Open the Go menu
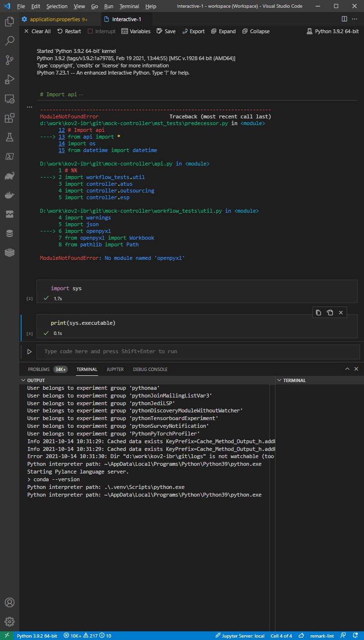Image resolution: width=364 pixels, height=640 pixels. pos(94,6)
